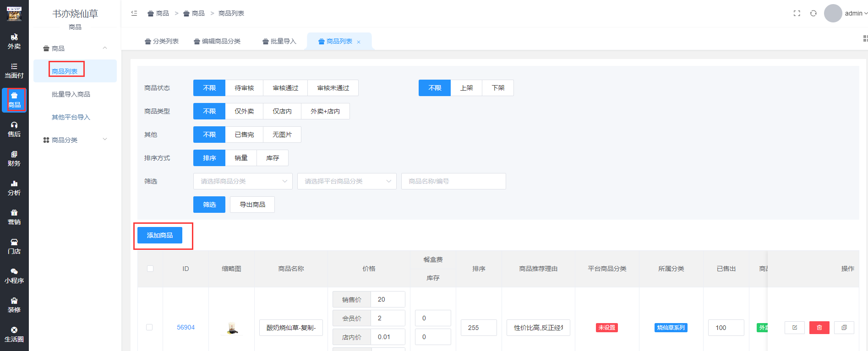Select 上架 shelf filter
This screenshot has height=351, width=868.
pyautogui.click(x=466, y=88)
